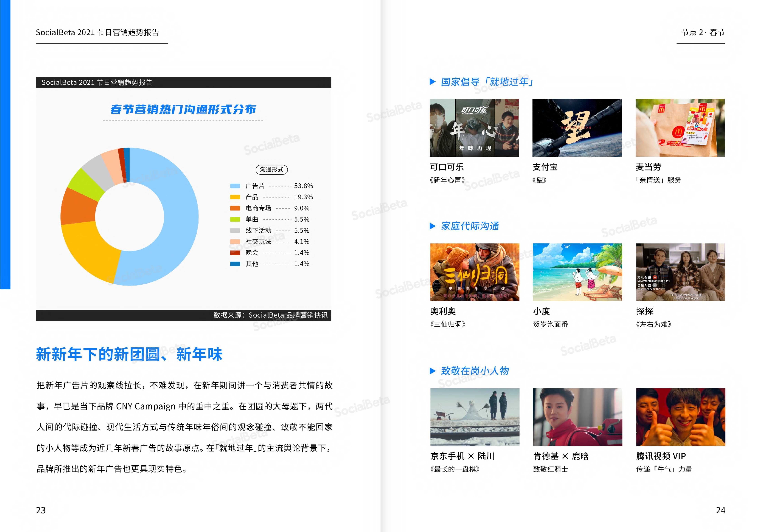Click the blue triangle beside 致敬在岗小人物
Viewport: 761px width, 532px height.
[432, 371]
